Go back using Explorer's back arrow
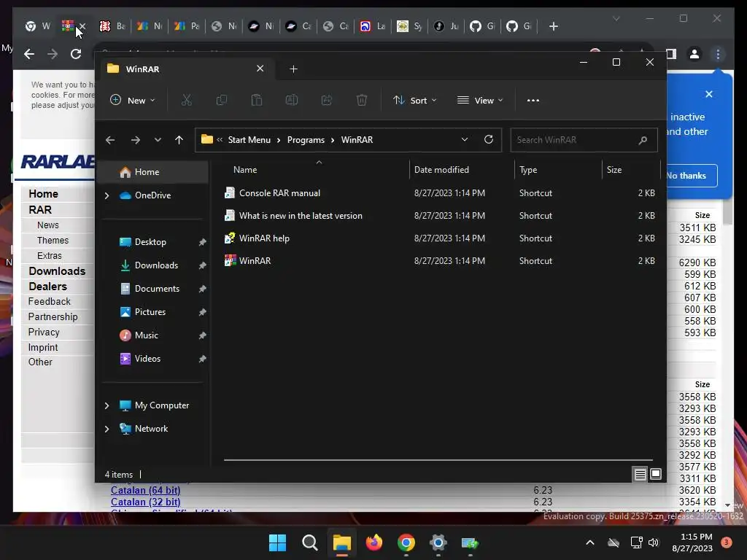The image size is (747, 560). [x=110, y=140]
